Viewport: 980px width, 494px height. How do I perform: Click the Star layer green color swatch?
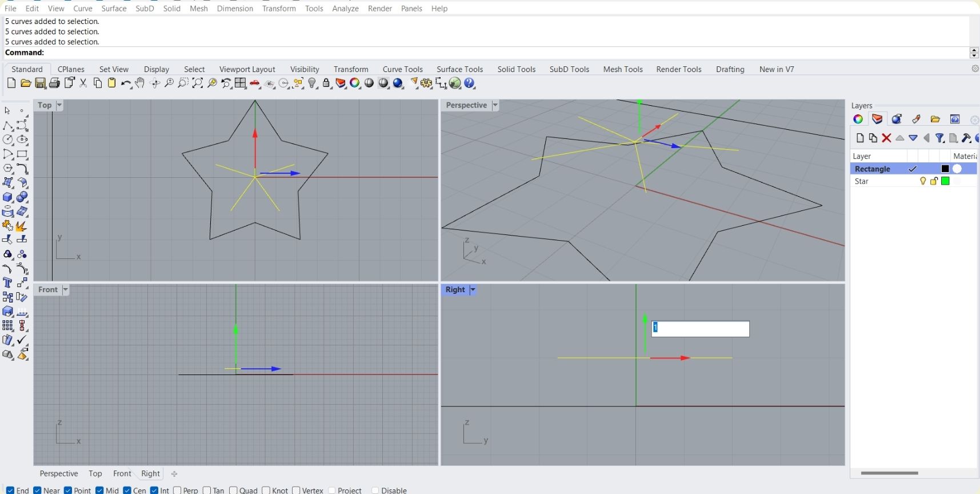pyautogui.click(x=945, y=181)
